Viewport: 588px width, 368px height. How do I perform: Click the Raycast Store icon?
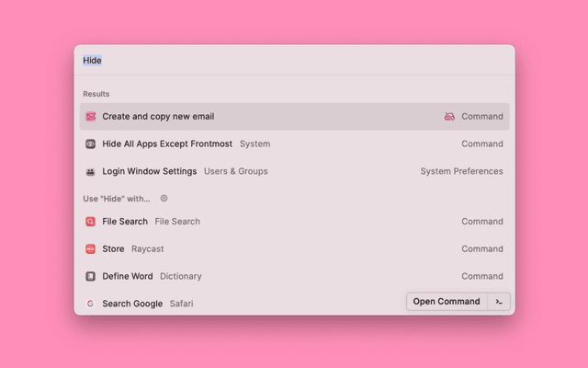point(90,249)
